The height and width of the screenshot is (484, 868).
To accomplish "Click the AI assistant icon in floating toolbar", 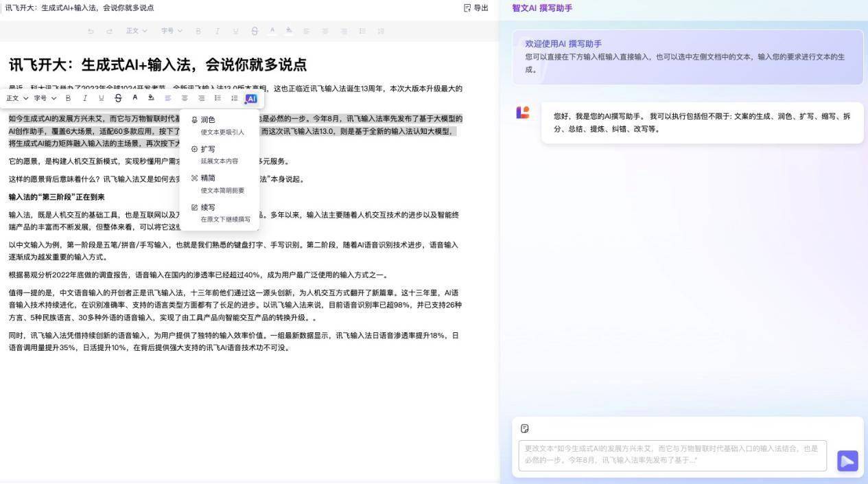I will (x=252, y=98).
